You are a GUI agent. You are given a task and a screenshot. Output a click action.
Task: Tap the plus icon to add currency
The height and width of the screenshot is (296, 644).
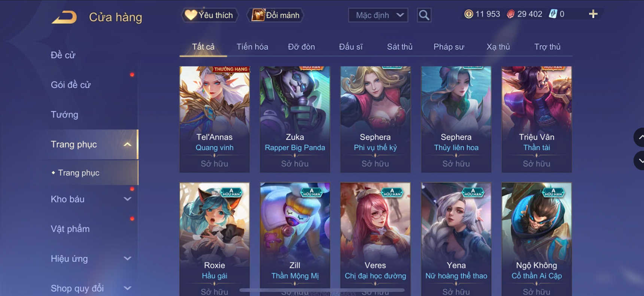593,14
